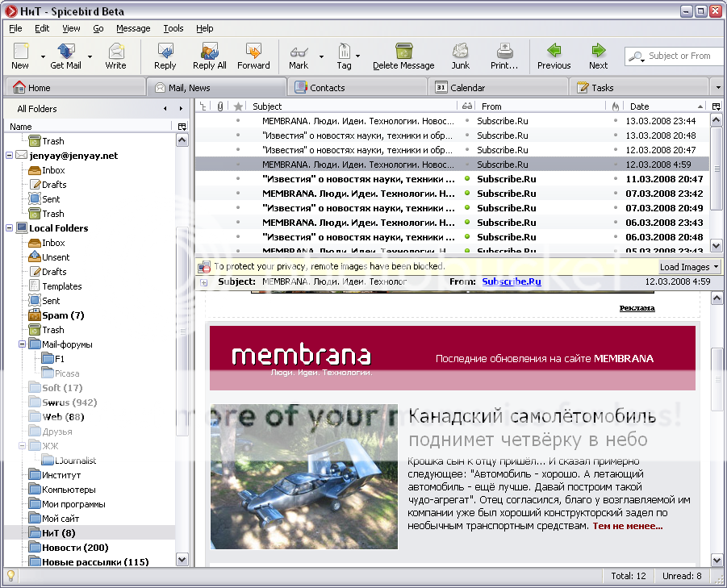
Task: Forward the selected message
Action: point(253,52)
